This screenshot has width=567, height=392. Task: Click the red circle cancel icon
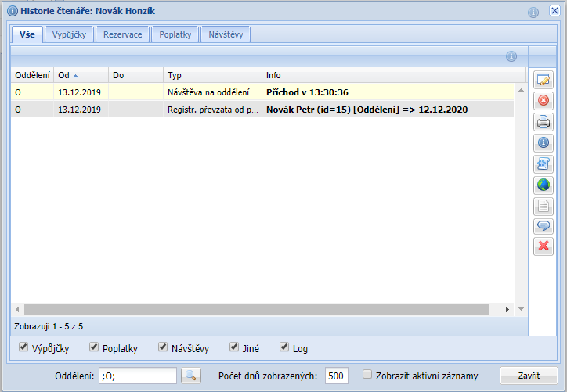(543, 101)
